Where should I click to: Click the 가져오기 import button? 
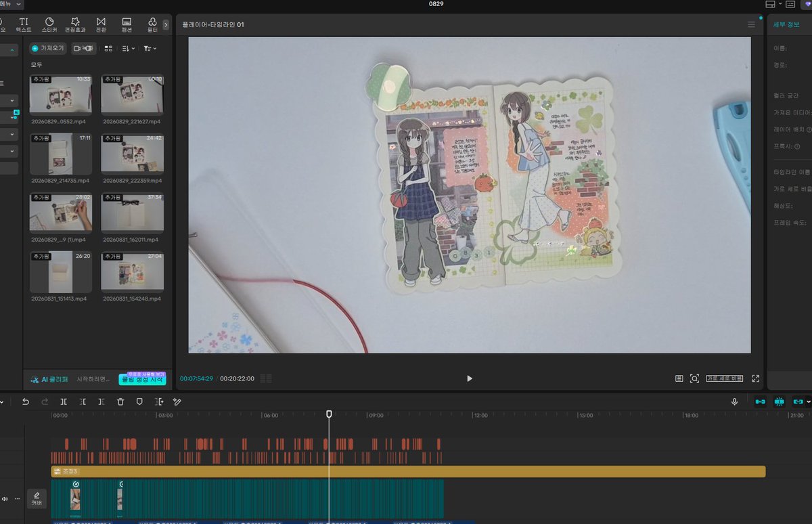[47, 48]
